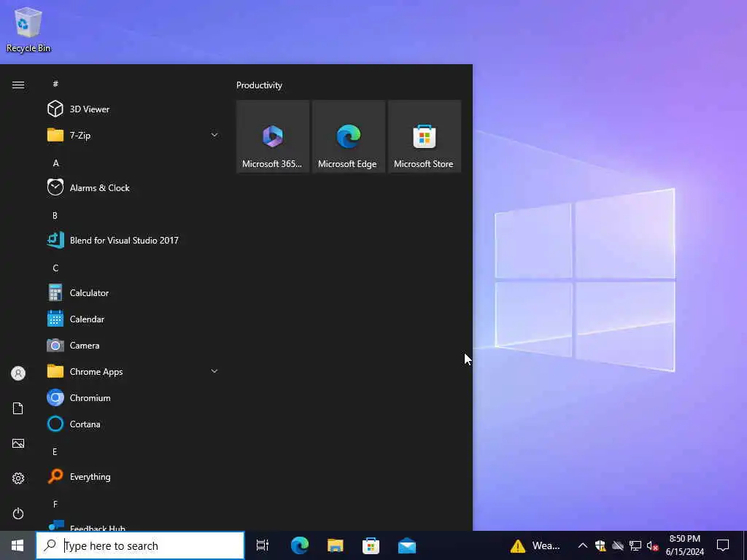Open the Chrome Apps folder
Viewport: 747px width, 560px height.
(x=133, y=371)
